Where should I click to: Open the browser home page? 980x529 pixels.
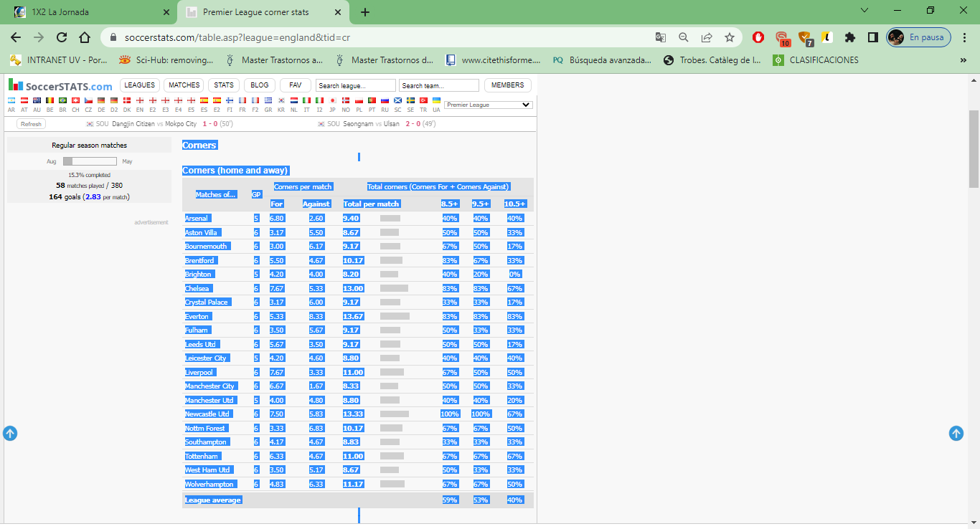(x=85, y=37)
